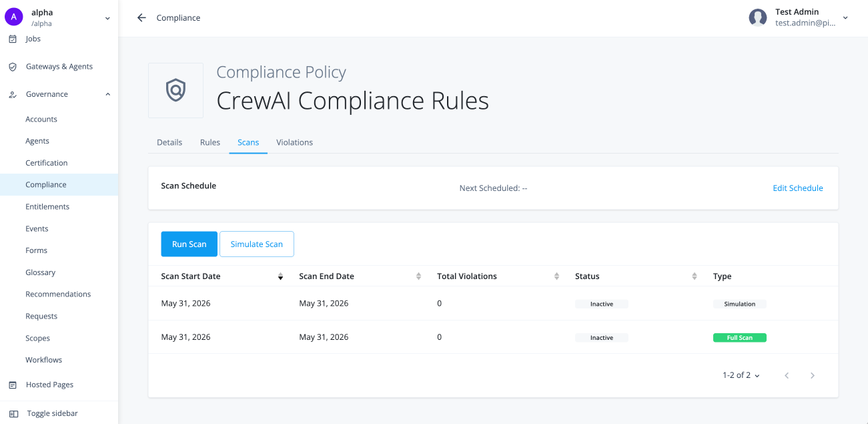
Task: Expand the alpha tenant dropdown chevron
Action: point(107,19)
